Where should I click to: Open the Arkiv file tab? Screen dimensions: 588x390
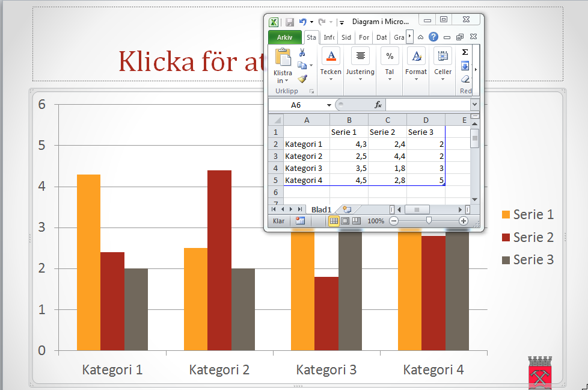click(x=284, y=37)
